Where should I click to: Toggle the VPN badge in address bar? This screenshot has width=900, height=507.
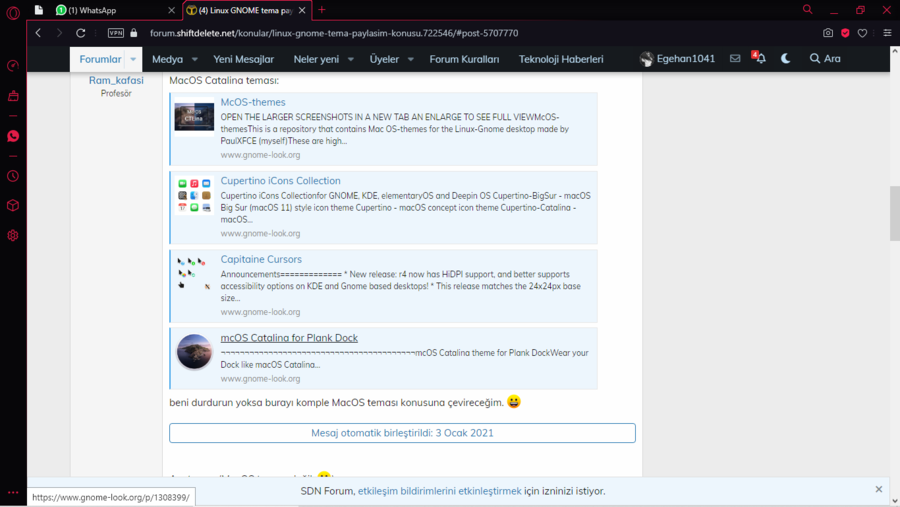point(116,33)
